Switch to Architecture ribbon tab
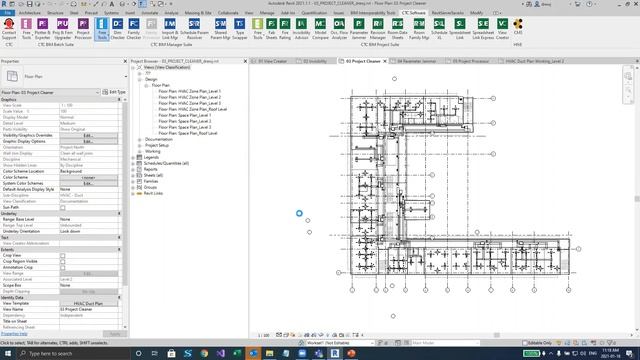640x360 pixels. tap(29, 13)
